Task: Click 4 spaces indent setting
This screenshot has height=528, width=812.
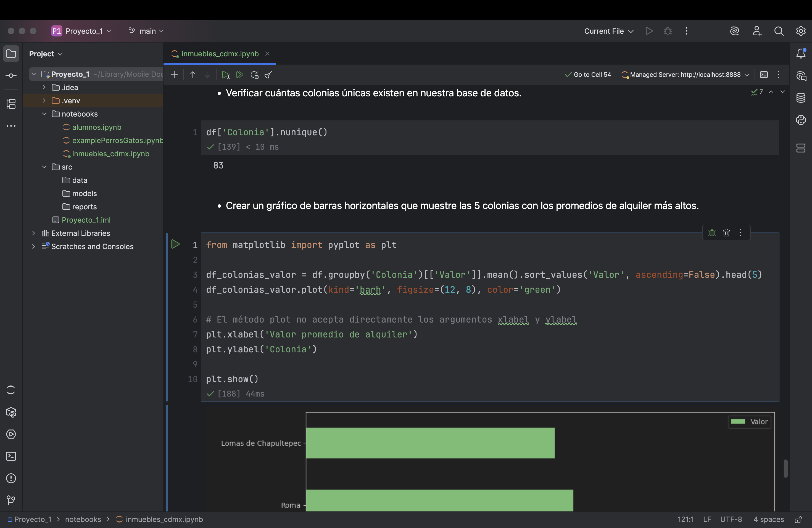Action: (769, 519)
